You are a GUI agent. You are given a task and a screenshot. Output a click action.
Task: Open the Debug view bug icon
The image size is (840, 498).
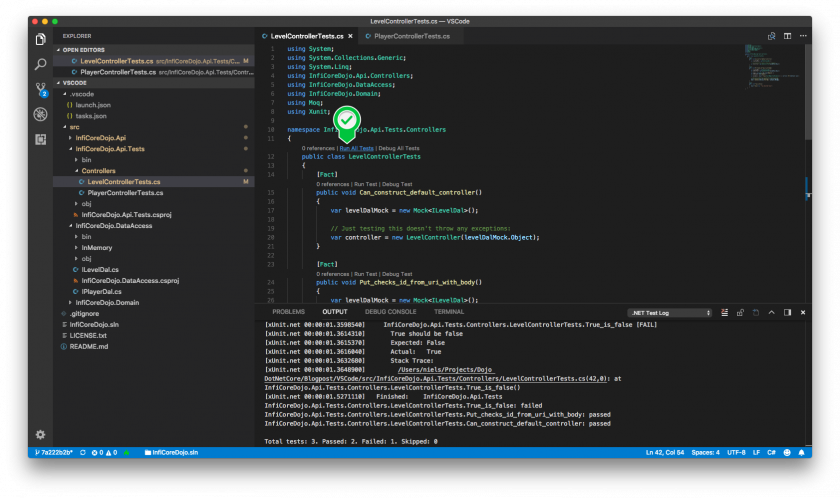click(x=41, y=114)
